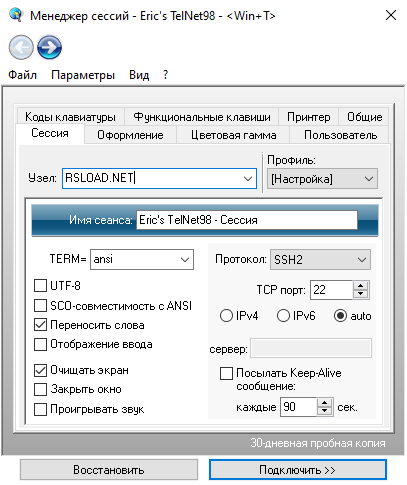Viewport: 407px width, 485px height.
Task: Expand the Узел host dropdown arrow
Action: coord(248,179)
